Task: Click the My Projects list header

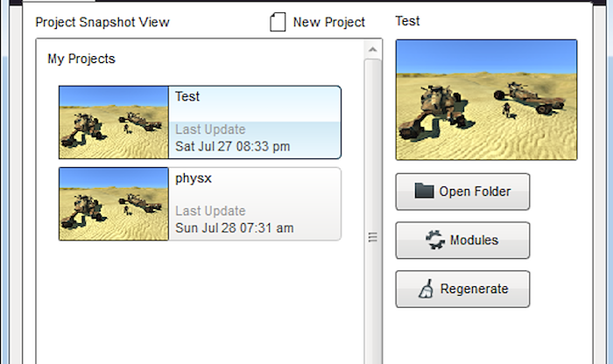Action: click(x=81, y=59)
